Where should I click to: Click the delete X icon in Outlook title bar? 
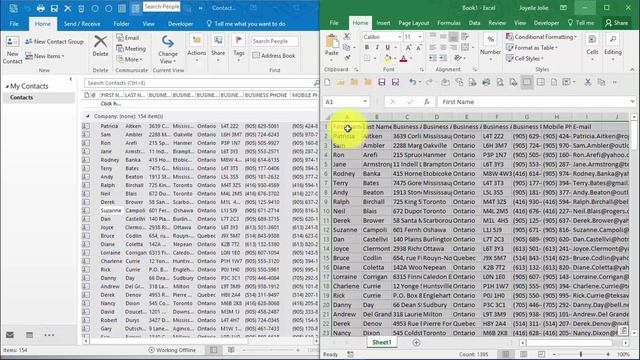pos(68,8)
